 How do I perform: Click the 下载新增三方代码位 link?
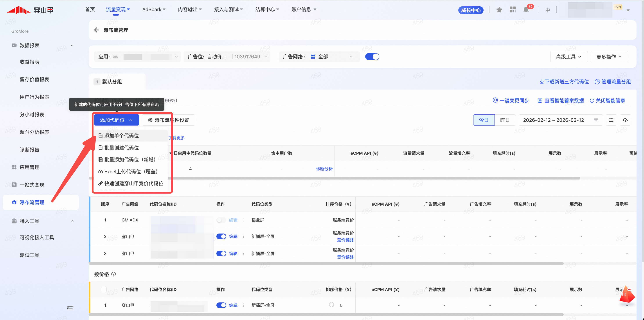[x=564, y=82]
